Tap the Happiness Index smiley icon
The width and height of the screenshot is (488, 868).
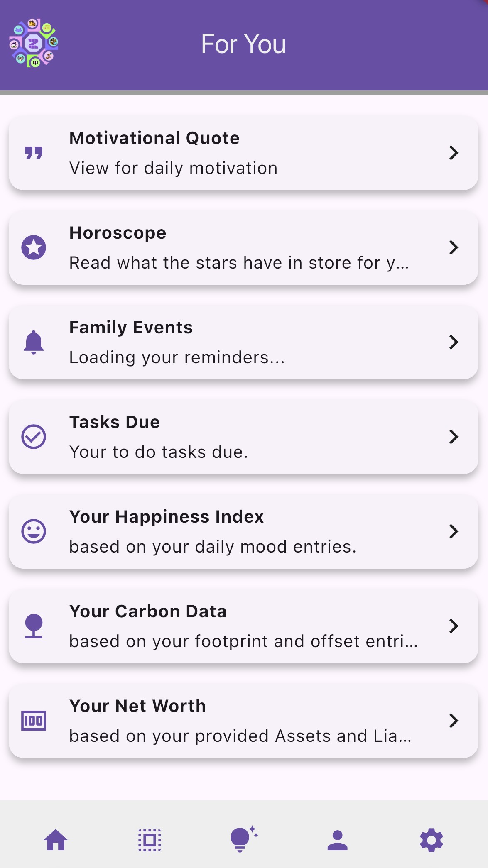click(x=34, y=531)
